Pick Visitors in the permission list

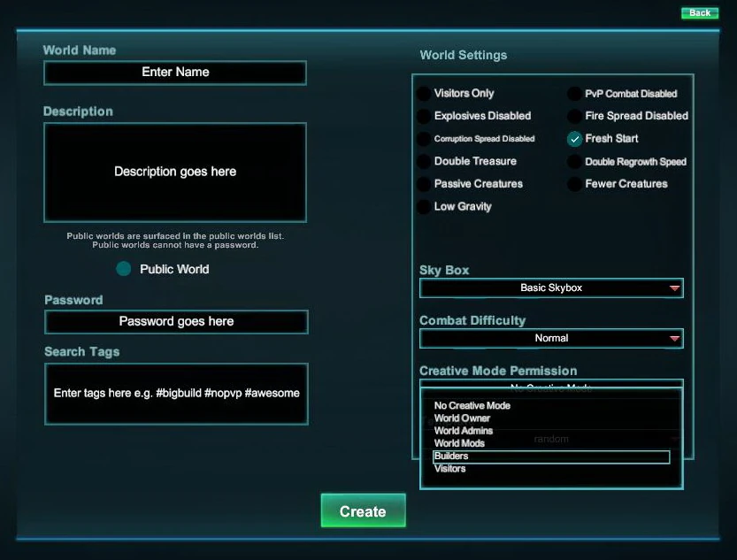[449, 468]
